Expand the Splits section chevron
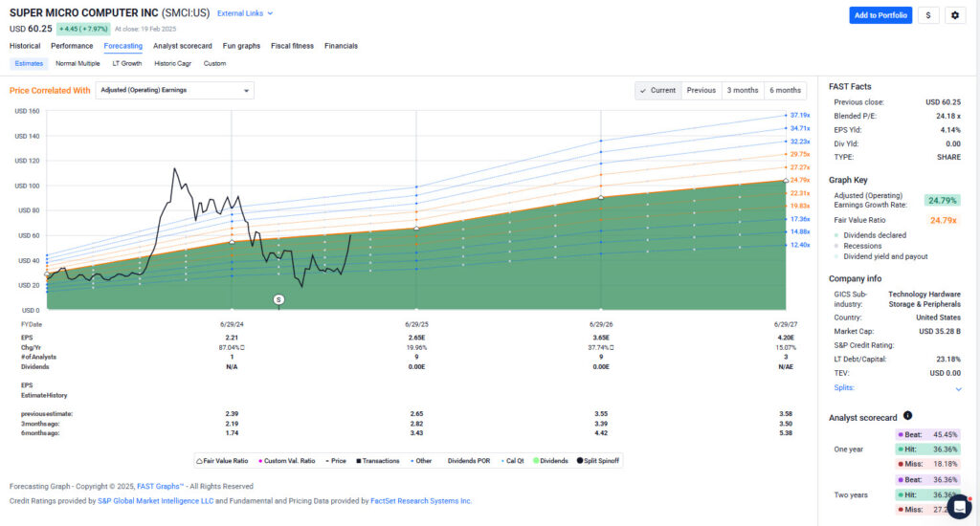This screenshot has height=526, width=980. tap(958, 389)
